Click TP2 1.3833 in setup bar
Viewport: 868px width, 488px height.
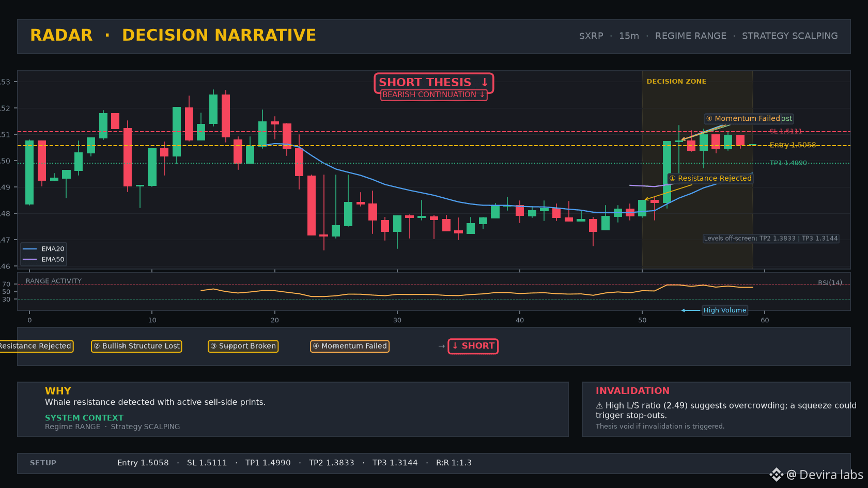pyautogui.click(x=332, y=463)
